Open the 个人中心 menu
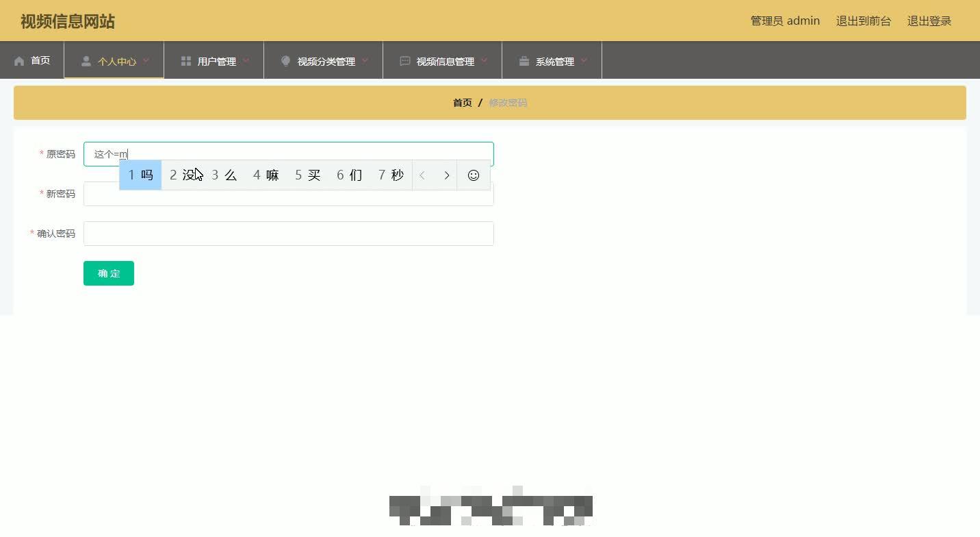This screenshot has width=980, height=537. point(114,60)
